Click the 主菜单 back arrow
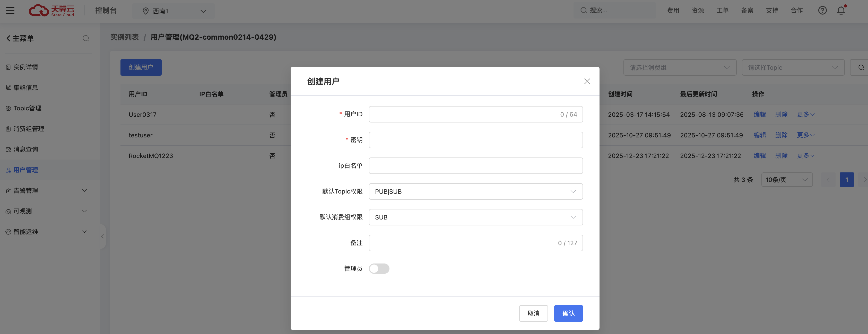This screenshot has width=868, height=334. click(8, 38)
